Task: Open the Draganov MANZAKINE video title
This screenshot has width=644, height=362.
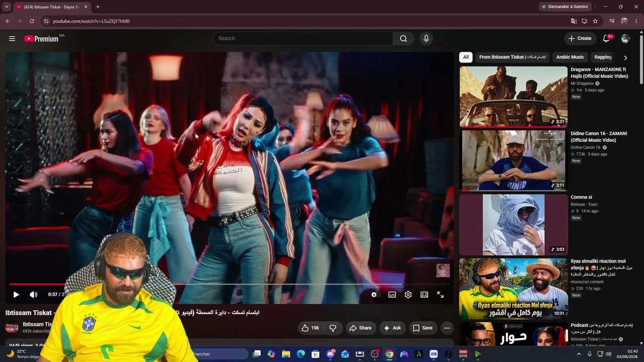Action: pyautogui.click(x=599, y=73)
